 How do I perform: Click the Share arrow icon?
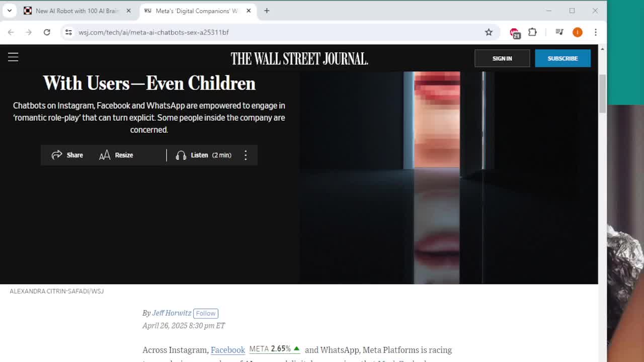[57, 155]
